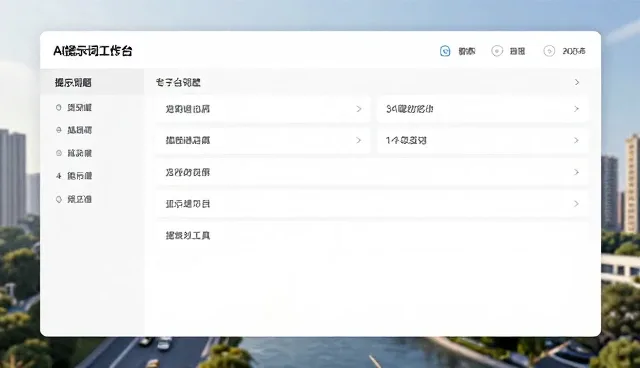Expand chevron on card starting with 1个
This screenshot has width=640, height=368.
[x=576, y=140]
